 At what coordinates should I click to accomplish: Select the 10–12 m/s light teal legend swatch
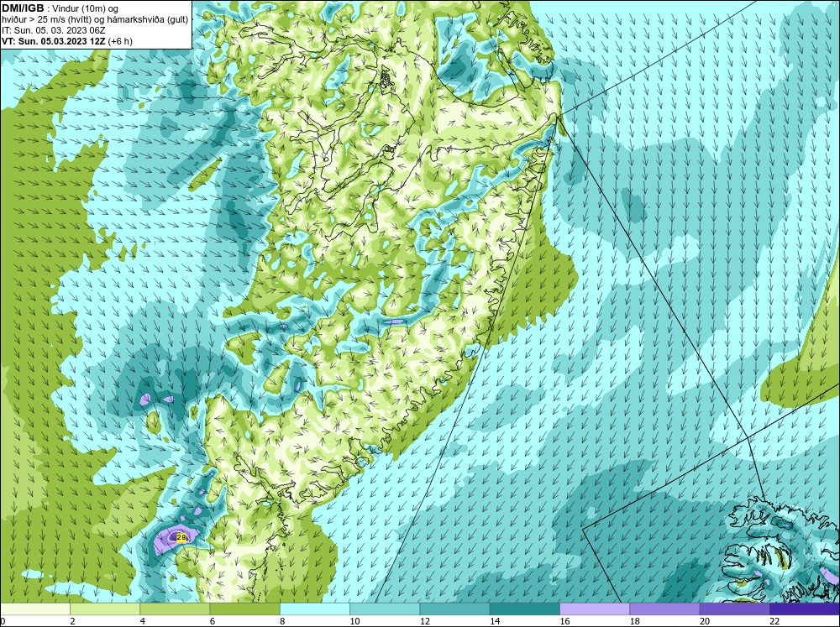tap(385, 609)
